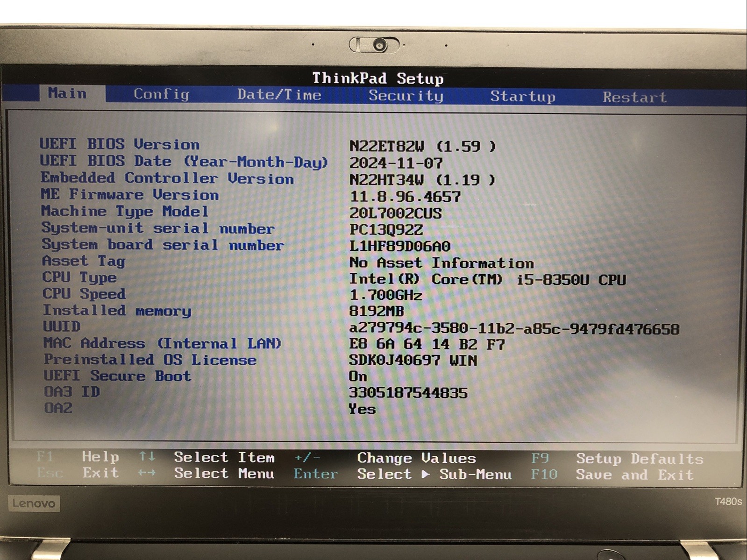Select the No Asset Information value

[x=441, y=263]
